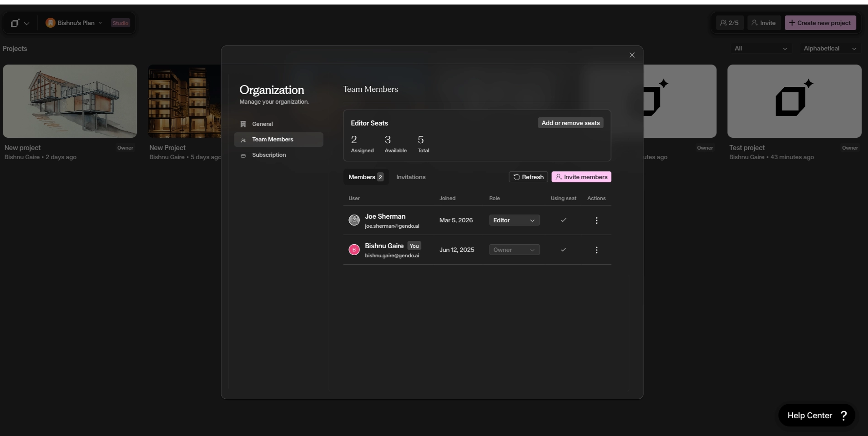The height and width of the screenshot is (436, 868).
Task: Click the Refresh icon above the members table
Action: (x=516, y=177)
